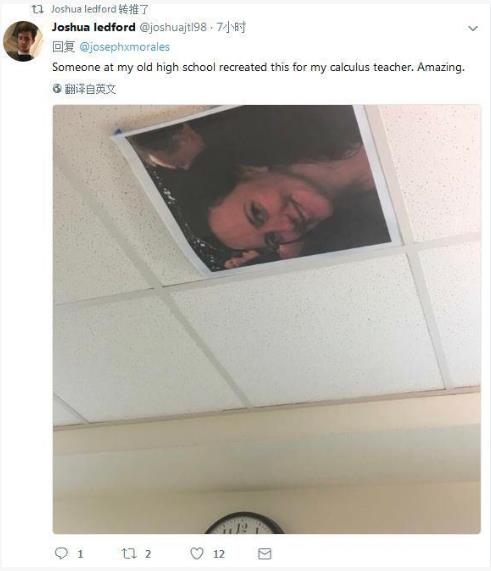Open the @josephxmorales profile link
The image size is (491, 571).
pos(125,47)
